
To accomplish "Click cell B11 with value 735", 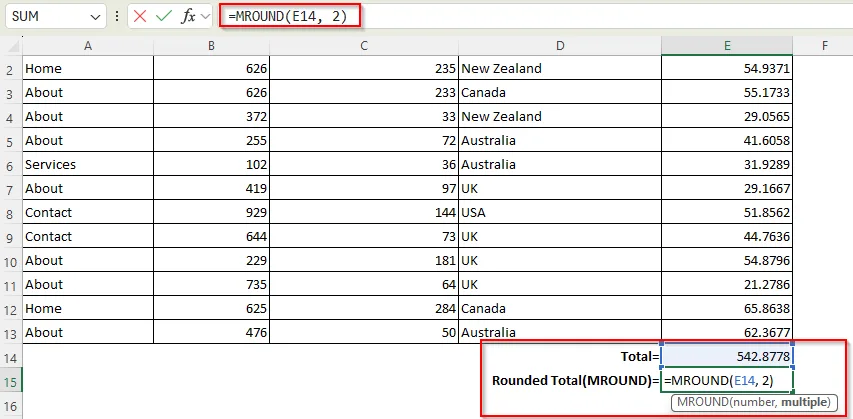I will [x=212, y=284].
